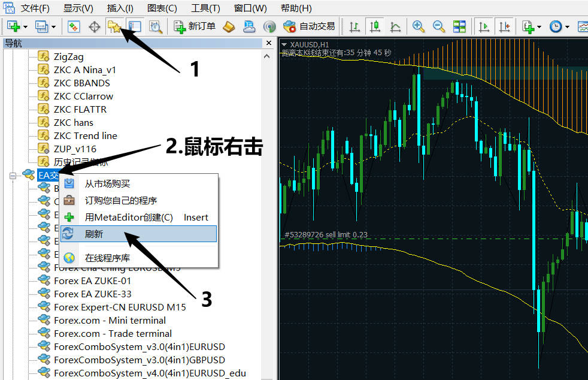Image resolution: width=588 pixels, height=380 pixels.
Task: Click the signals radar icon in toolbar
Action: click(x=269, y=26)
